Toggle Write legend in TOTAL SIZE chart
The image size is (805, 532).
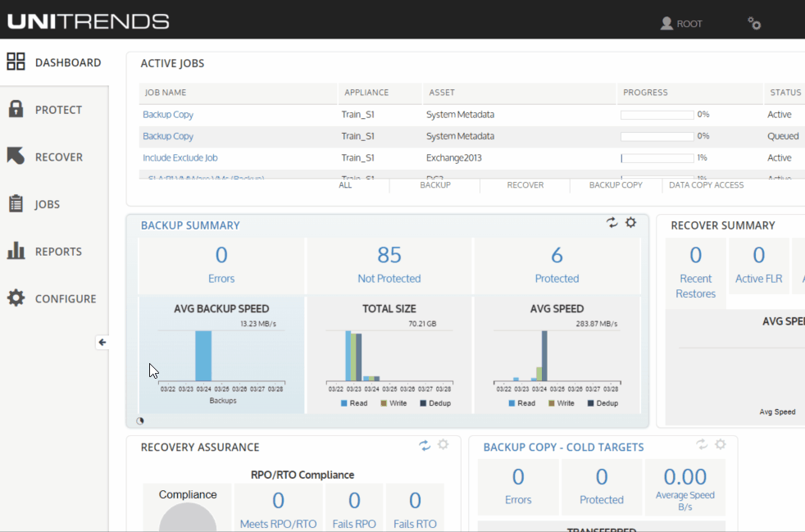[x=393, y=403]
